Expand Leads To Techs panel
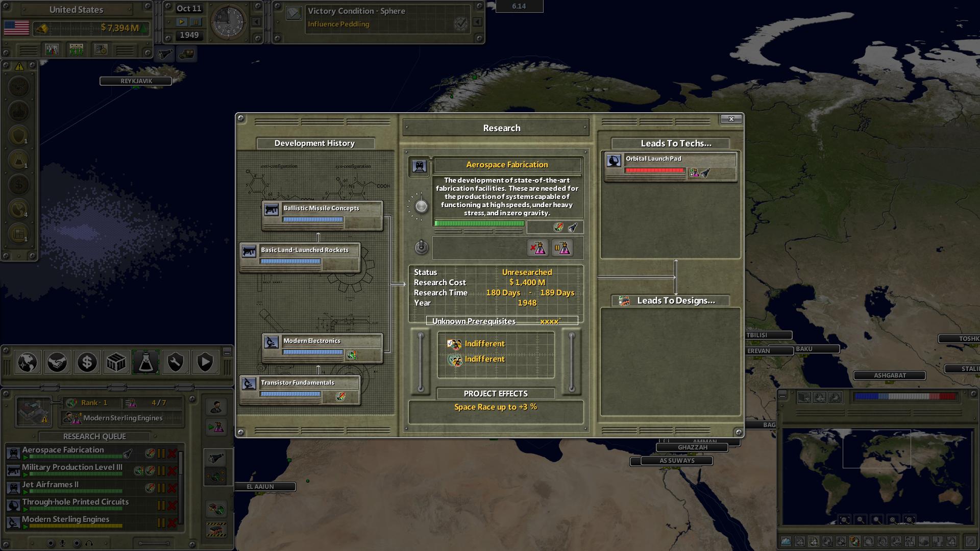Image resolution: width=980 pixels, height=551 pixels. click(x=675, y=143)
